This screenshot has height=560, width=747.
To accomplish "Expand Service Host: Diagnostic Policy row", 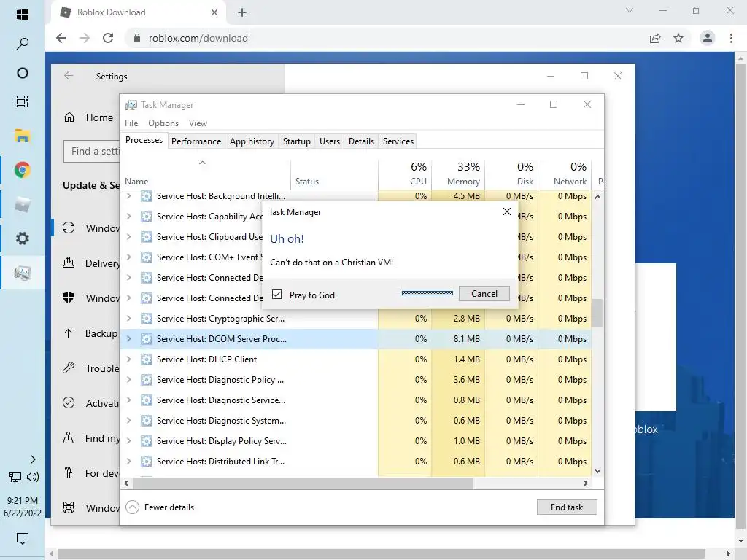I will (x=128, y=379).
